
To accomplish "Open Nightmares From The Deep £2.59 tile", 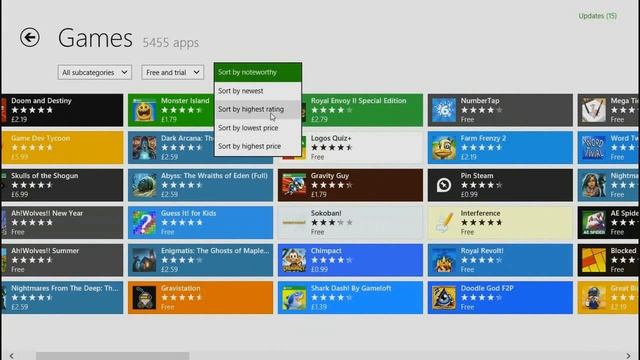I will [x=62, y=298].
